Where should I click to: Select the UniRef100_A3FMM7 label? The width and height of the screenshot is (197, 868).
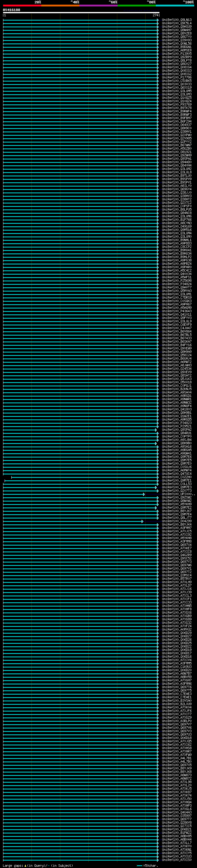(176, 528)
